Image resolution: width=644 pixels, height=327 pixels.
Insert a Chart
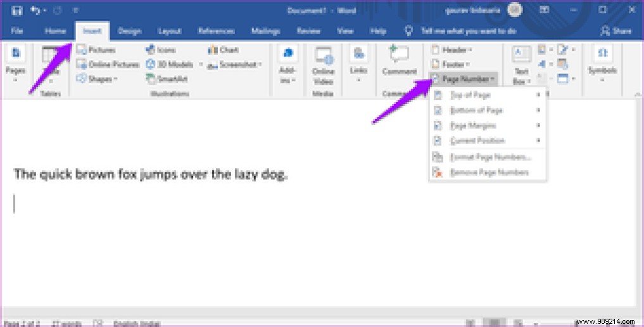tap(224, 49)
